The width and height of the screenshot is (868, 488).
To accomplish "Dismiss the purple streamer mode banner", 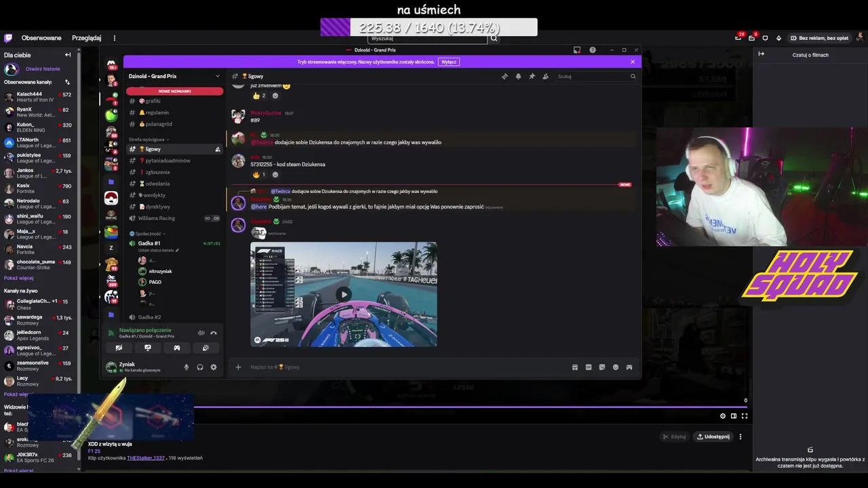I will pyautogui.click(x=633, y=62).
